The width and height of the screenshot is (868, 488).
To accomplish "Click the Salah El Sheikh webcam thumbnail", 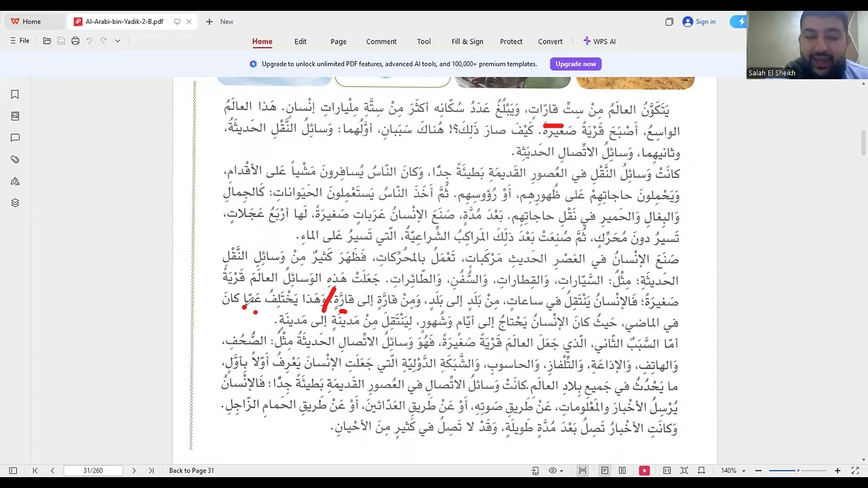I will (807, 45).
